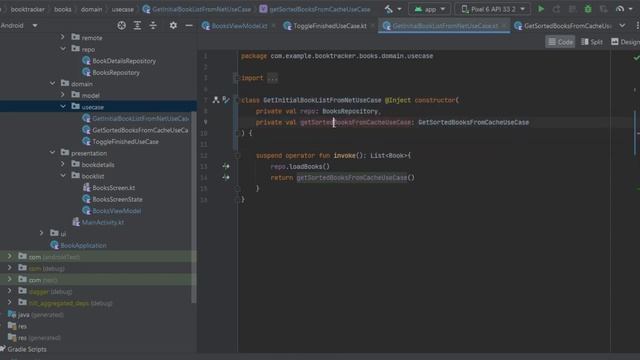Open the Pixel 6 API 33 device selector
Viewport: 640px width, 360px height.
493,9
